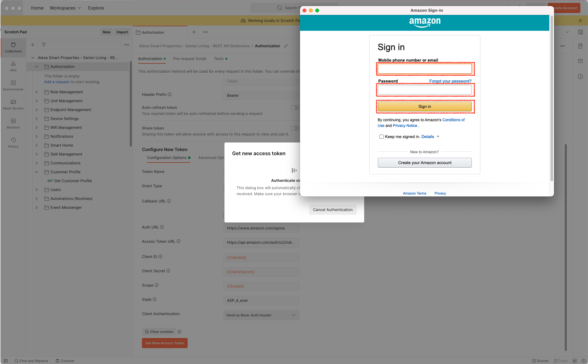
Task: Click the plus icon to create new collection
Action: (x=33, y=45)
